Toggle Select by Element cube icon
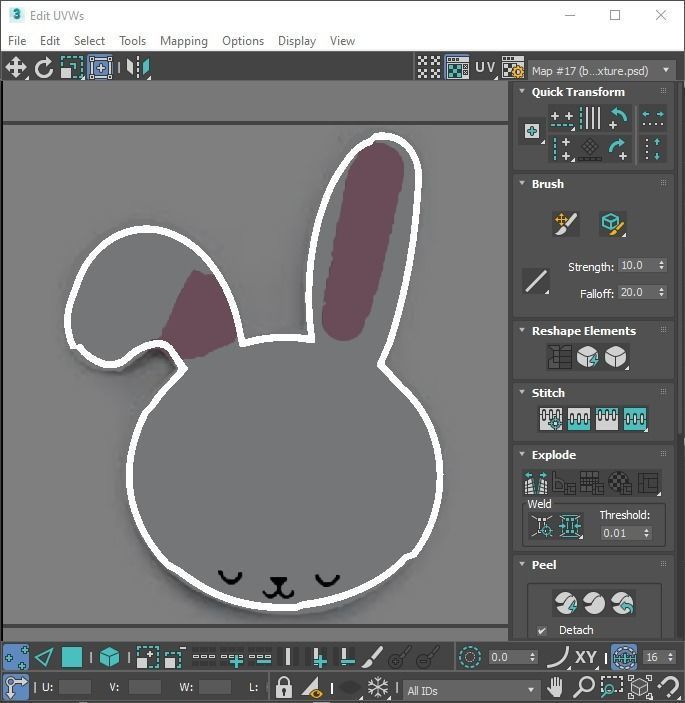The width and height of the screenshot is (685, 703). [x=109, y=657]
